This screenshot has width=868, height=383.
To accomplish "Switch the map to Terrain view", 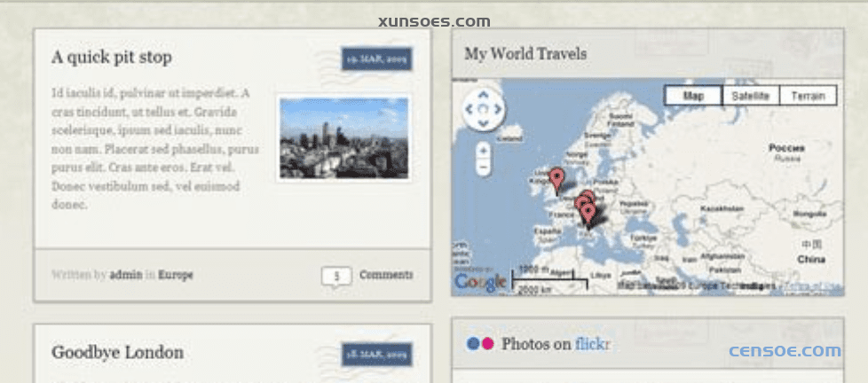I will [x=808, y=96].
